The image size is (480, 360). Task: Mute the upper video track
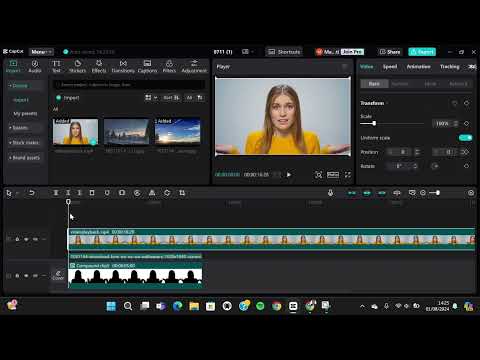point(35,239)
